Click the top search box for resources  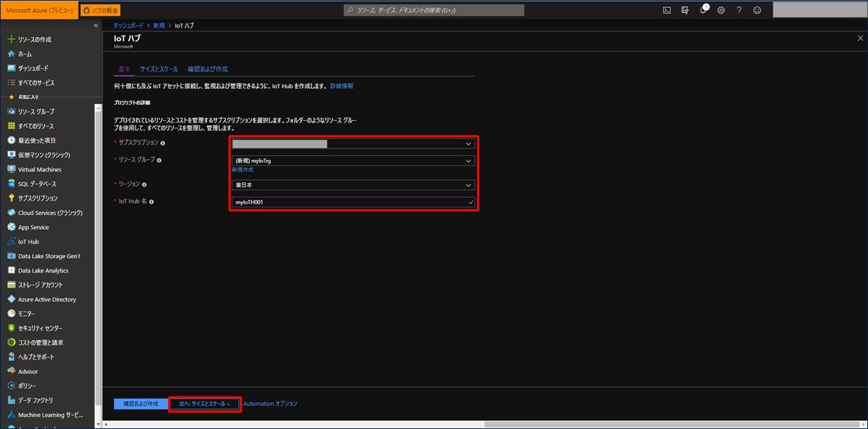[434, 10]
